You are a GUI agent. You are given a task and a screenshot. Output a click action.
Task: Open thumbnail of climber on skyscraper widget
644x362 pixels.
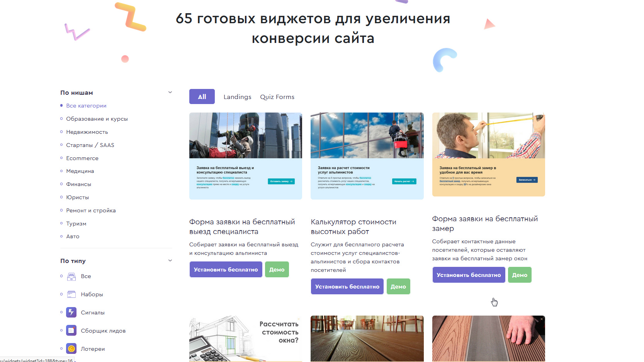[x=246, y=156]
